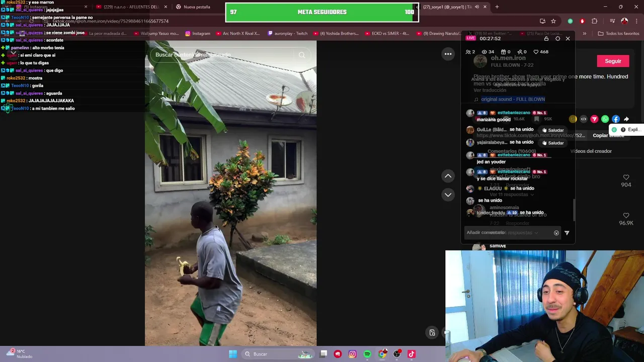
Task: Click the live chat scrollbar
Action: click(574, 210)
